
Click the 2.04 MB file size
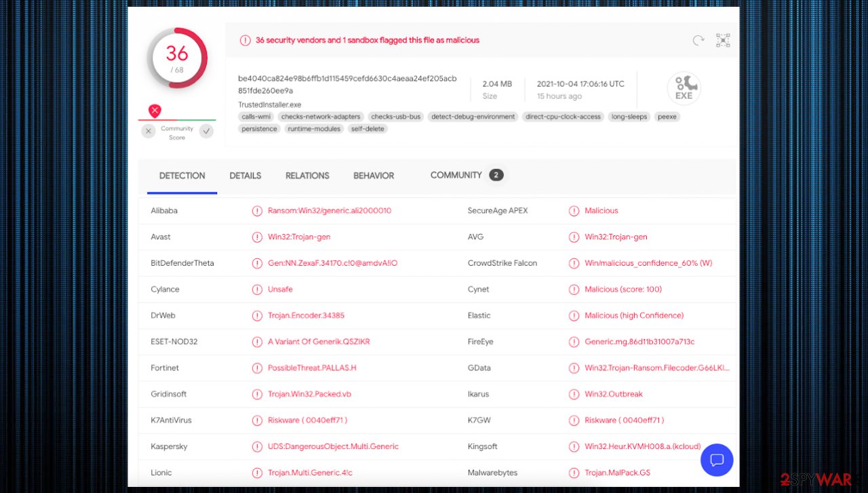tap(497, 84)
